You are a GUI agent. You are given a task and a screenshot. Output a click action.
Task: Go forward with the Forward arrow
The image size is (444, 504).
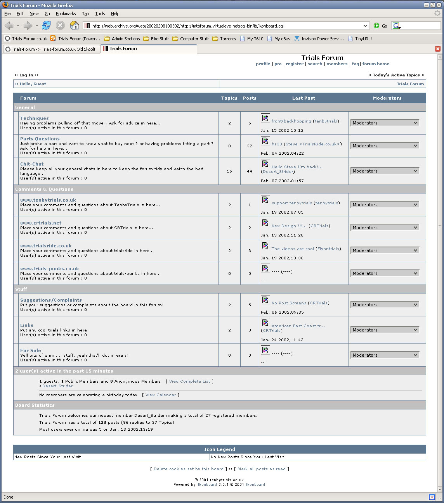click(x=28, y=26)
